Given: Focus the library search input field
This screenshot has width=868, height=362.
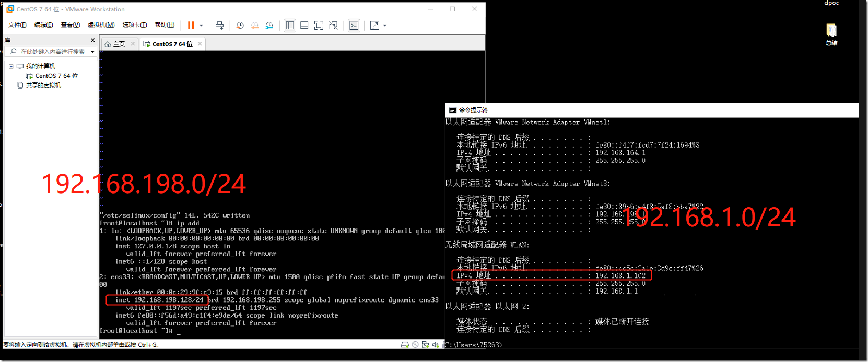Looking at the screenshot, I should 51,52.
